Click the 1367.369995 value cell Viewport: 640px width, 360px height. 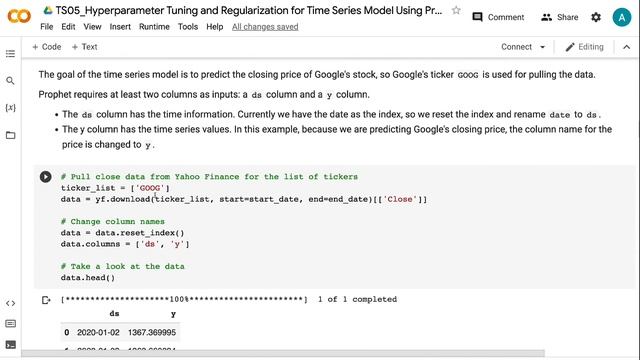tap(152, 332)
